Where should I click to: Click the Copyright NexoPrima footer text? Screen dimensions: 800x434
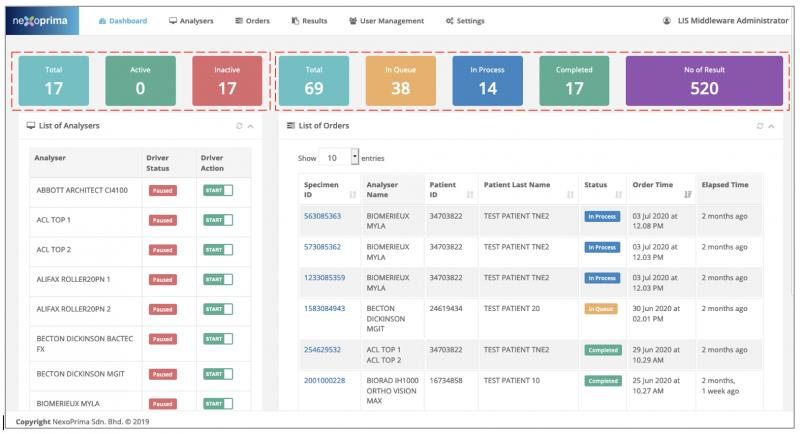coord(82,421)
